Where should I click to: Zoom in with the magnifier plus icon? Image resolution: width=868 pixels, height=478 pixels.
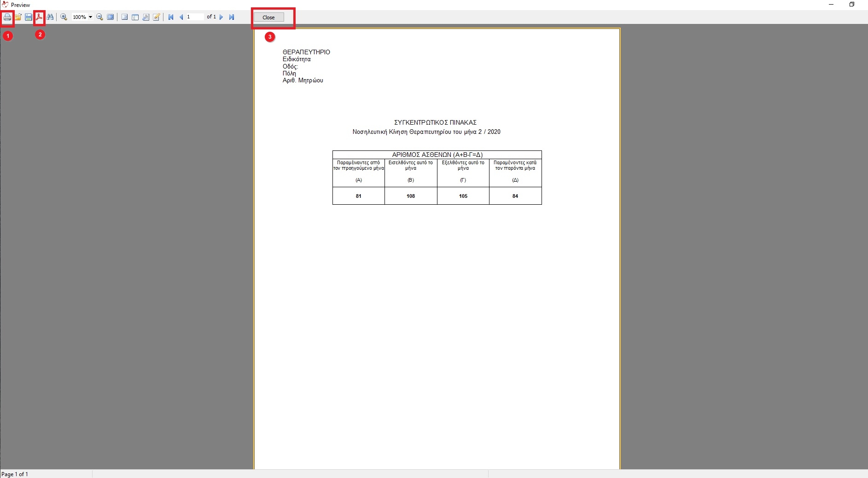coord(64,17)
